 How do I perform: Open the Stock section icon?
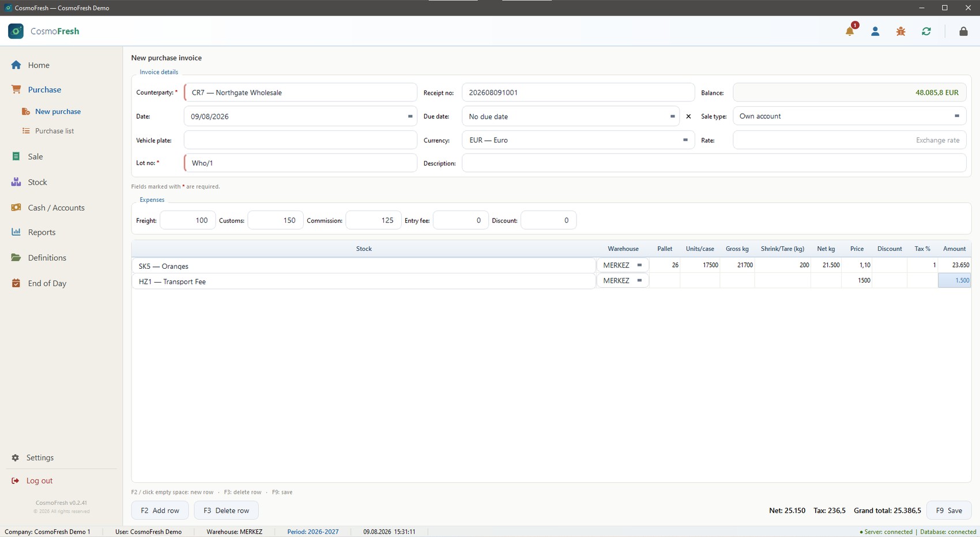click(x=16, y=182)
